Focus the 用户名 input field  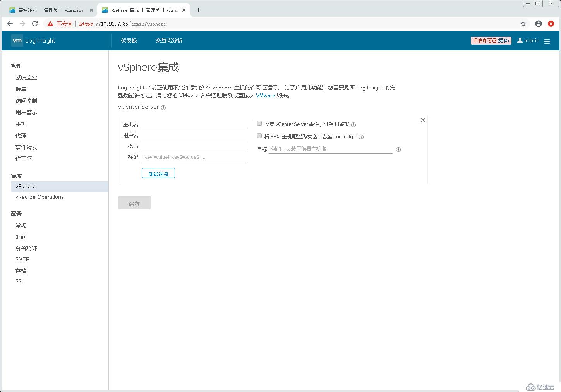point(195,135)
